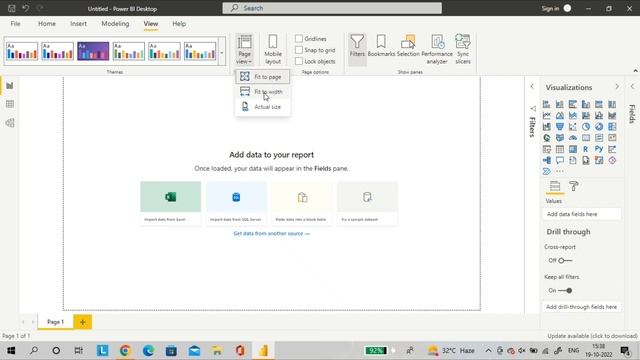Switch to the Modeling ribbon tab
640x360 pixels.
click(115, 24)
